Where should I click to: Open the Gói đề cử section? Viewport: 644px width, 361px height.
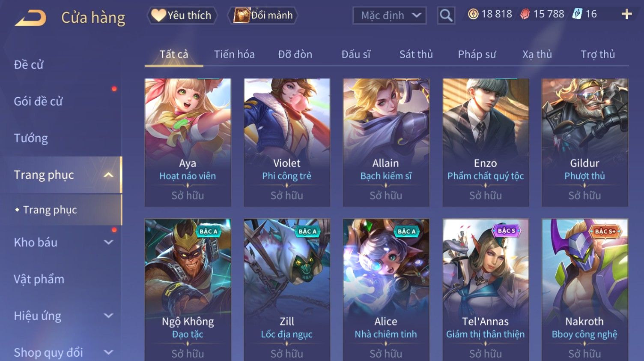[x=38, y=101]
